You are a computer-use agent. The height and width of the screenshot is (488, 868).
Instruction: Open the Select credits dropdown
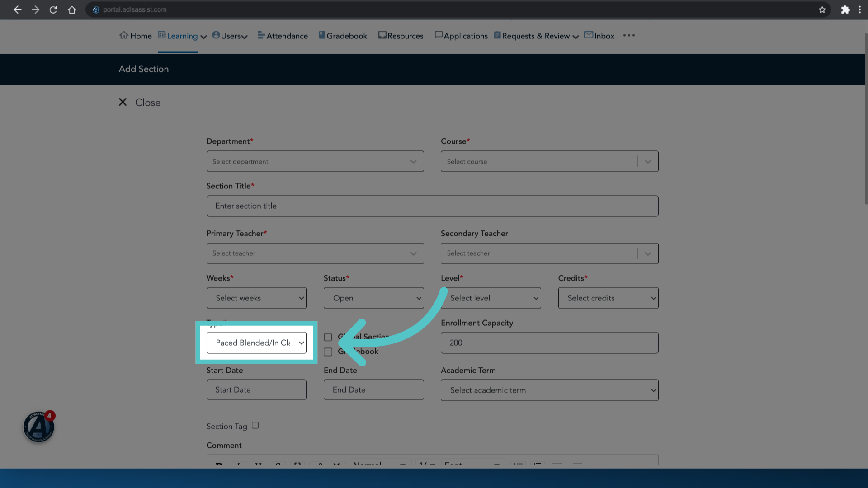point(608,298)
